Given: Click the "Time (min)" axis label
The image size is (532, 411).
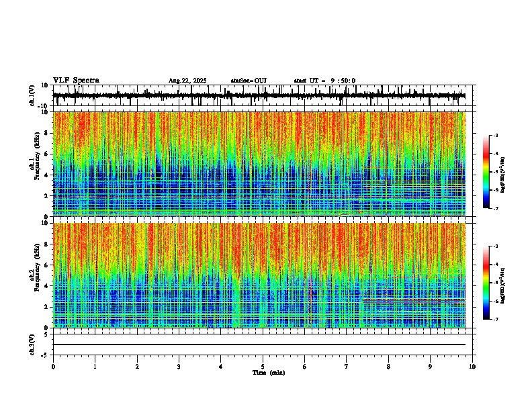Looking at the screenshot, I should [x=269, y=373].
